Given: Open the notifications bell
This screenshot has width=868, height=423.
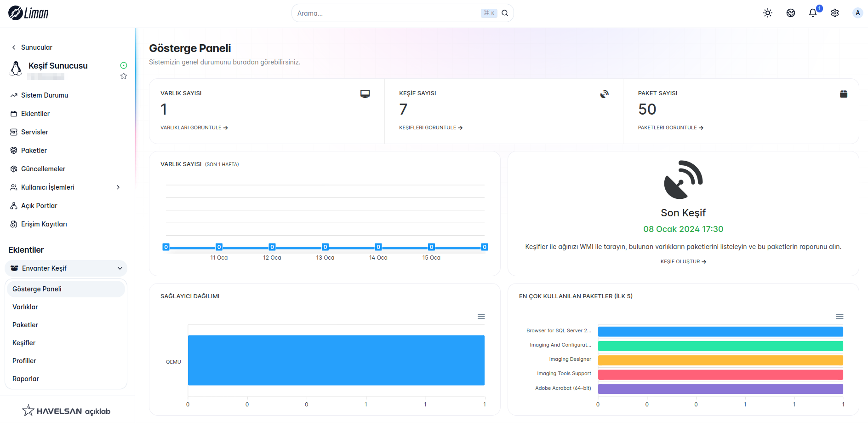Looking at the screenshot, I should [x=813, y=13].
